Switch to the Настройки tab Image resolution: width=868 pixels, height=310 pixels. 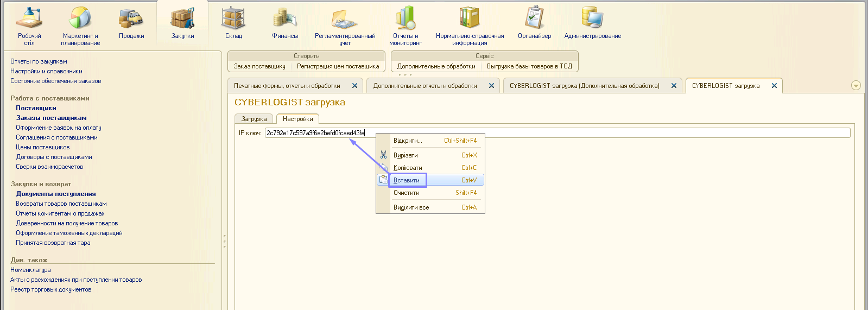(297, 119)
